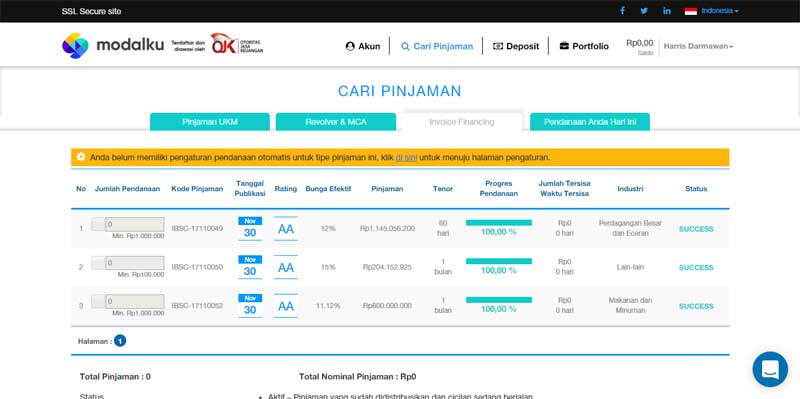
Task: Click the Indonesia flag icon
Action: [690, 11]
